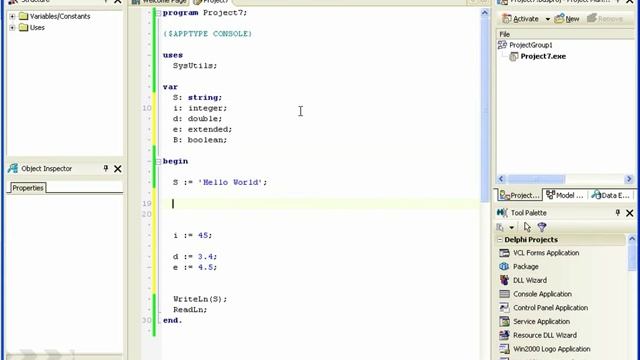Collapse the code fold at 'program Project7'
This screenshot has width=640, height=360.
[x=158, y=13]
